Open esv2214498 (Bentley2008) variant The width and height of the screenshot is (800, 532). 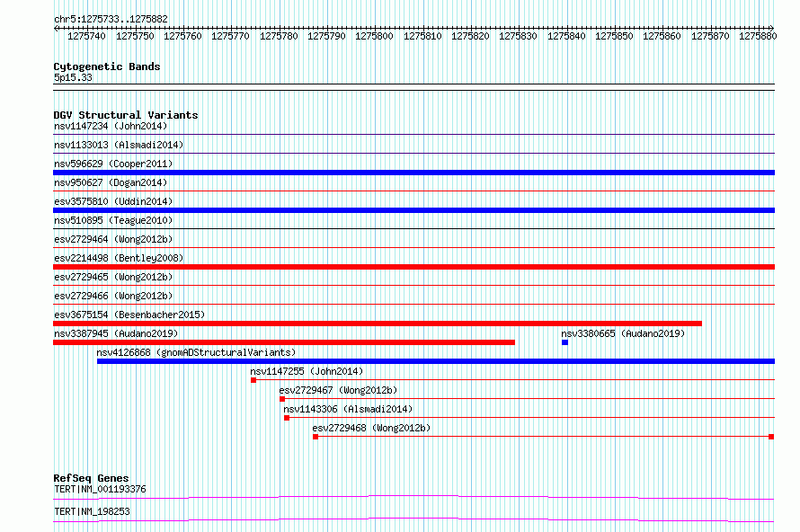tap(119, 258)
